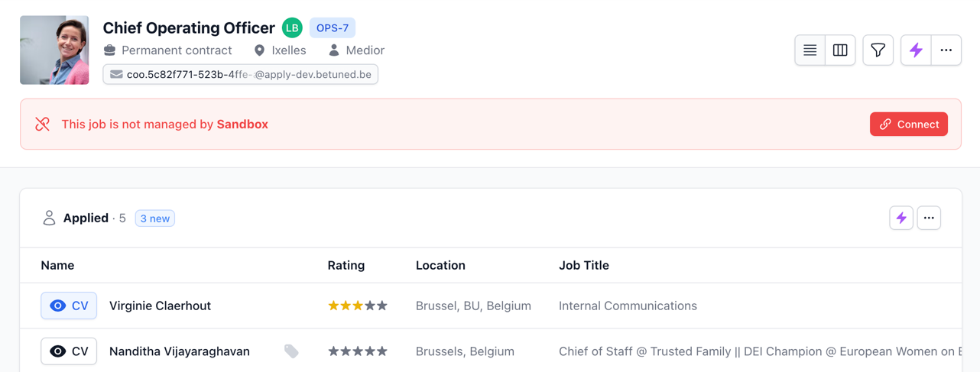View CV of Virginie Claerhout
This screenshot has height=372, width=980.
(x=69, y=306)
